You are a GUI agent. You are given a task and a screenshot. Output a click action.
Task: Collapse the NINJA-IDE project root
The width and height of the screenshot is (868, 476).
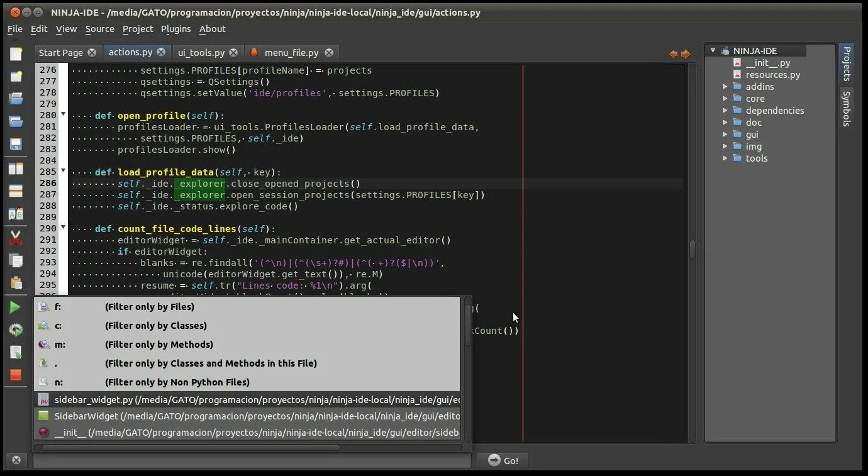point(713,50)
